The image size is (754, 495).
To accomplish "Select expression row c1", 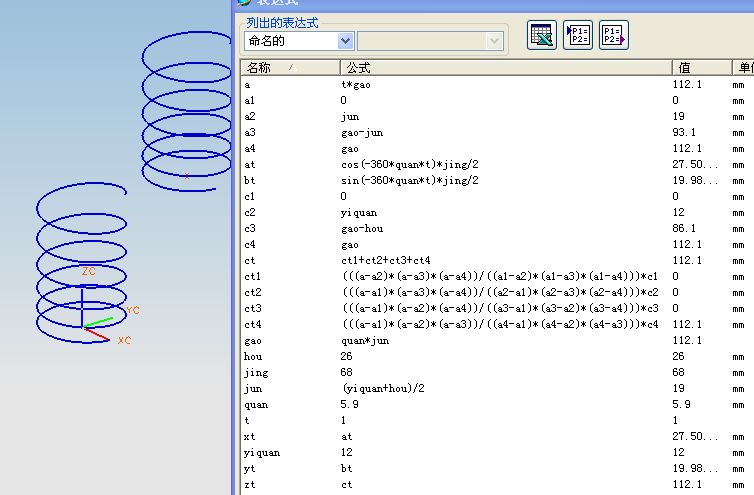I will 497,196.
